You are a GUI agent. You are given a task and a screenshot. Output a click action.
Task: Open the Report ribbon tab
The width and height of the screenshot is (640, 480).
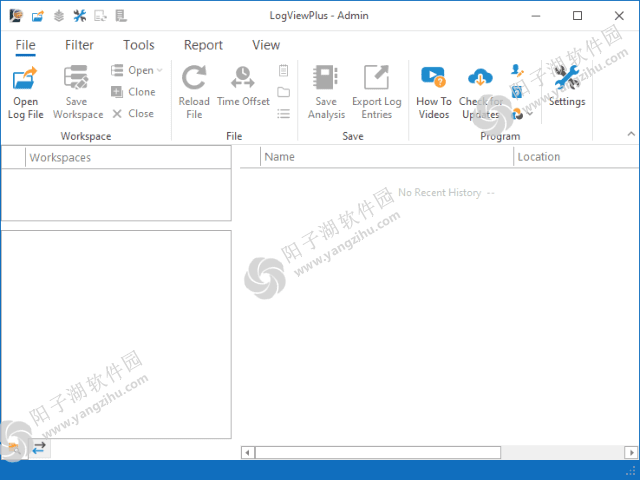pos(203,45)
